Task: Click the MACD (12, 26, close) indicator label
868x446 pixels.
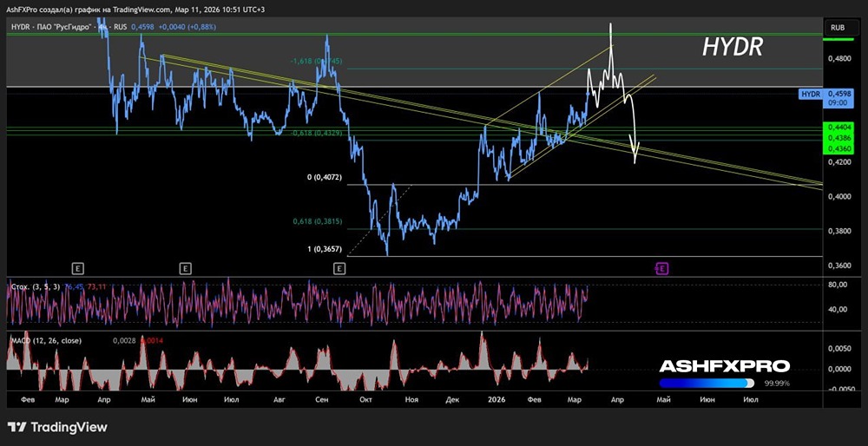Action: coord(47,341)
